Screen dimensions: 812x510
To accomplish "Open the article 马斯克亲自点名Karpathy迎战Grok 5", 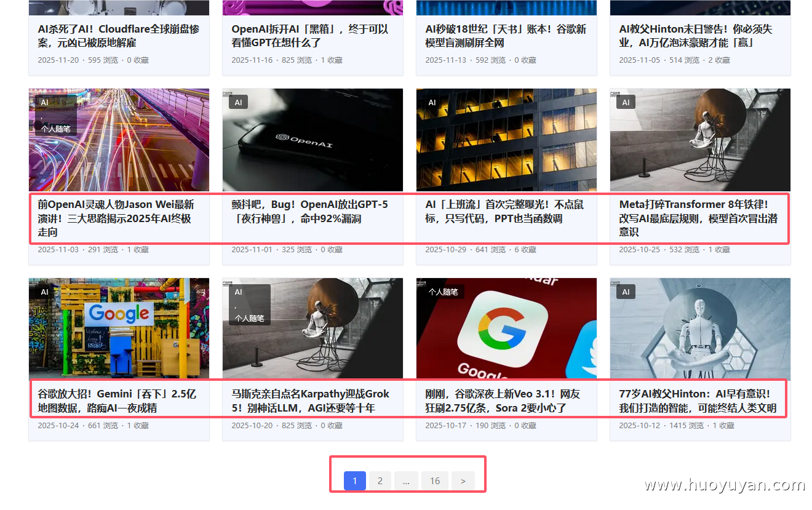I will pos(311,400).
